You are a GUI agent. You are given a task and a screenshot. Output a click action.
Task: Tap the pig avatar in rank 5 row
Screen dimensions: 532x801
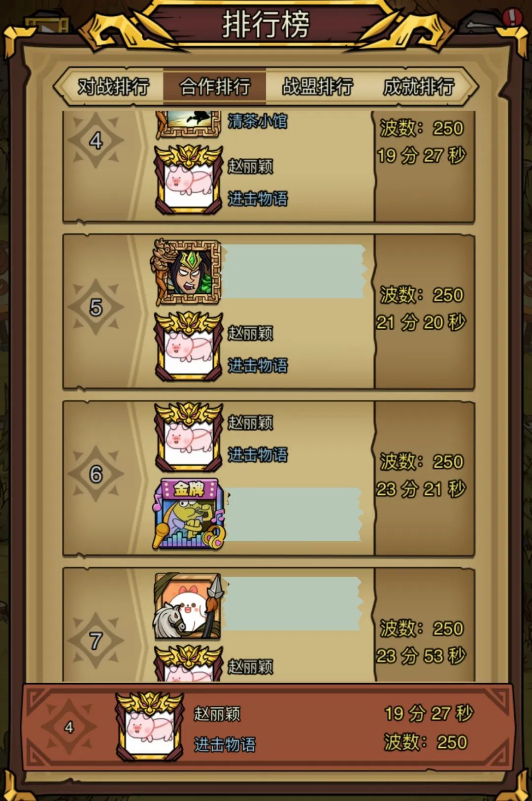[x=188, y=345]
